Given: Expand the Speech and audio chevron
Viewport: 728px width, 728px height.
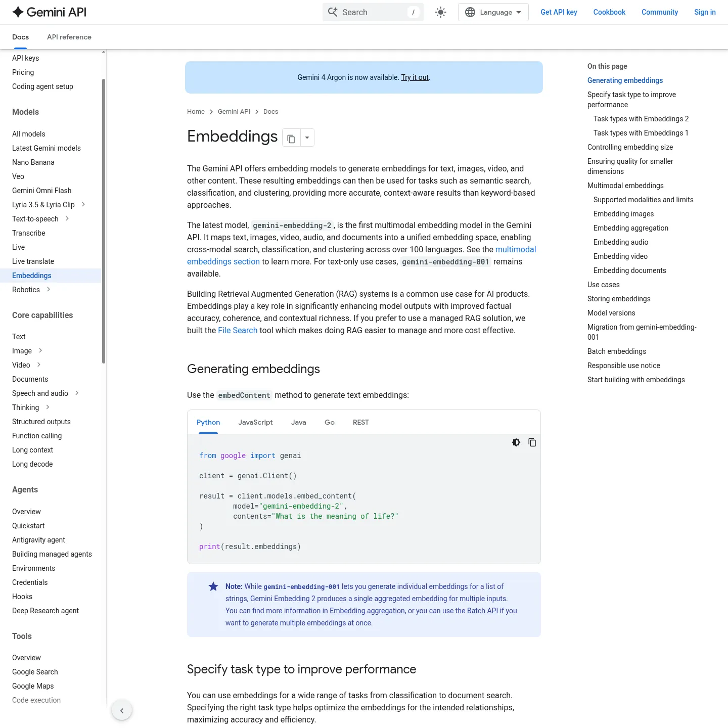Looking at the screenshot, I should 77,393.
